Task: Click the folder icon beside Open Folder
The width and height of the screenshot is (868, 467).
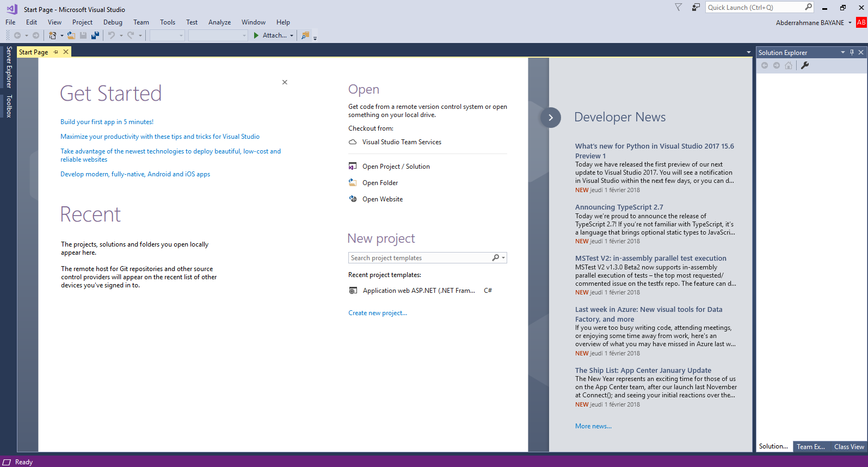Action: [353, 183]
